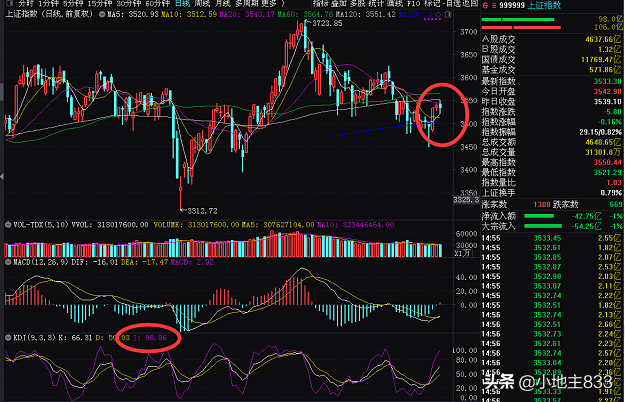Click small square icon at end of MA line
625x402 pixels.
coord(448,14)
